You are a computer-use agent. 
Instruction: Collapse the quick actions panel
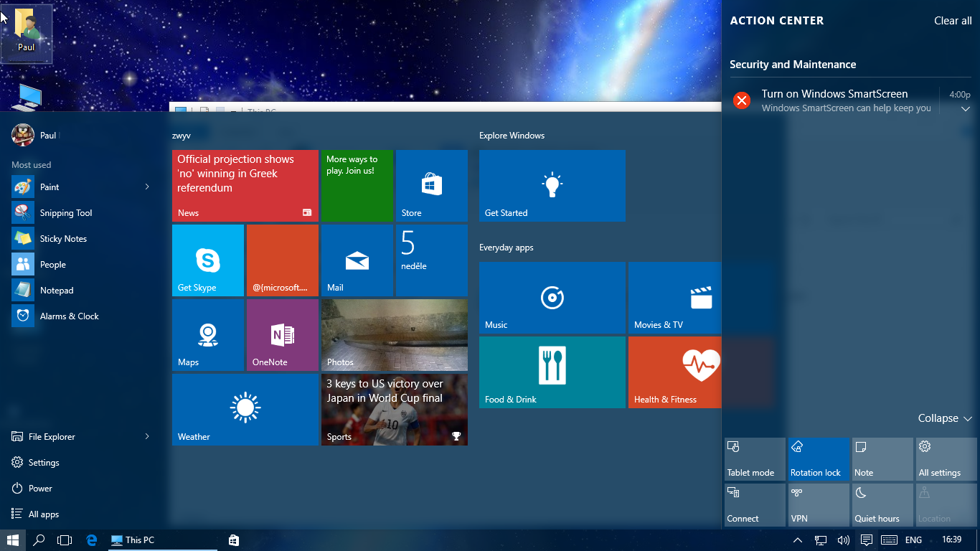(x=945, y=418)
